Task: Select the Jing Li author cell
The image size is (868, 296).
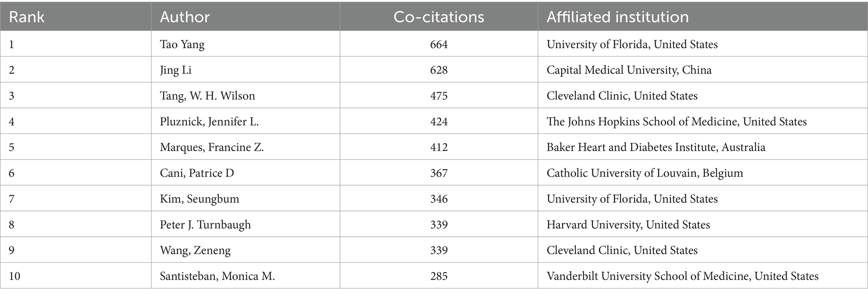Action: tap(246, 70)
